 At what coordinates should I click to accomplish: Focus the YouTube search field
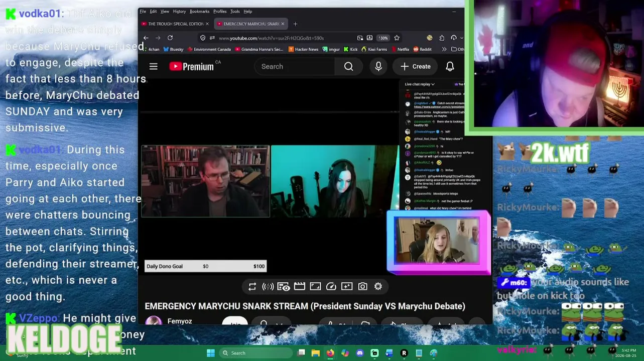coord(295,67)
